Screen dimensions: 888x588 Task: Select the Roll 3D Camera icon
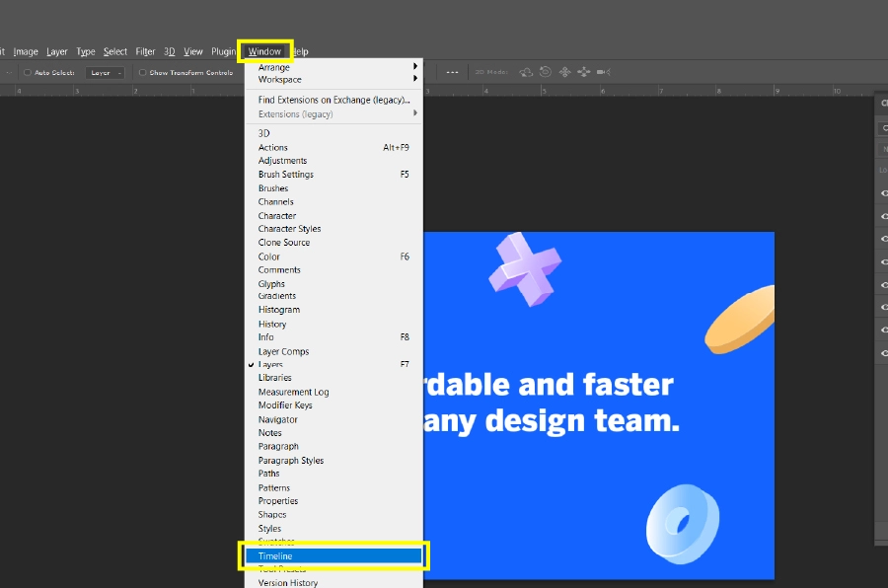coord(545,72)
